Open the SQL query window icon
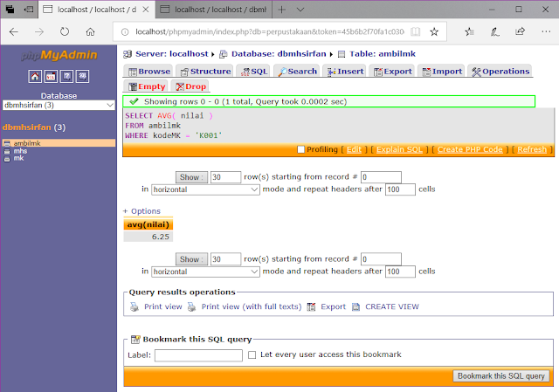559x392 pixels. [51, 76]
